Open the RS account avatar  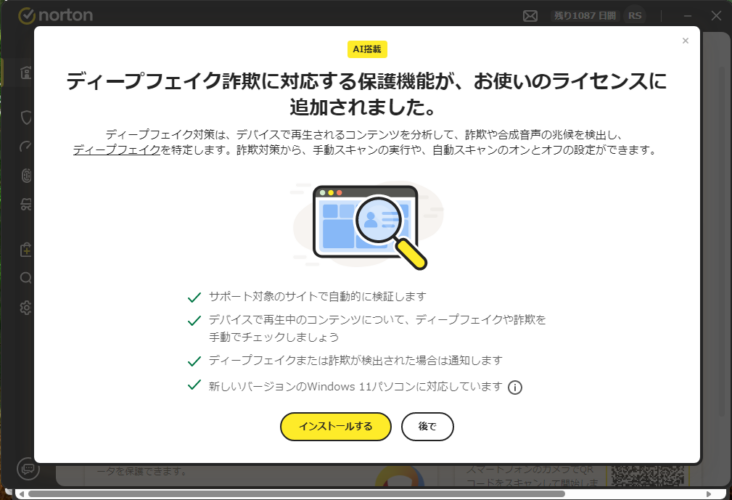point(635,16)
